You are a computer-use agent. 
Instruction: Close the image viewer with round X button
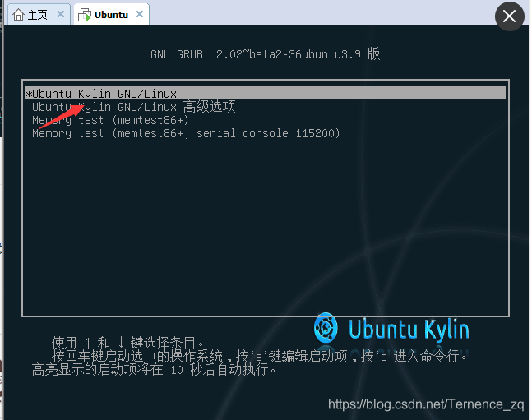[510, 16]
